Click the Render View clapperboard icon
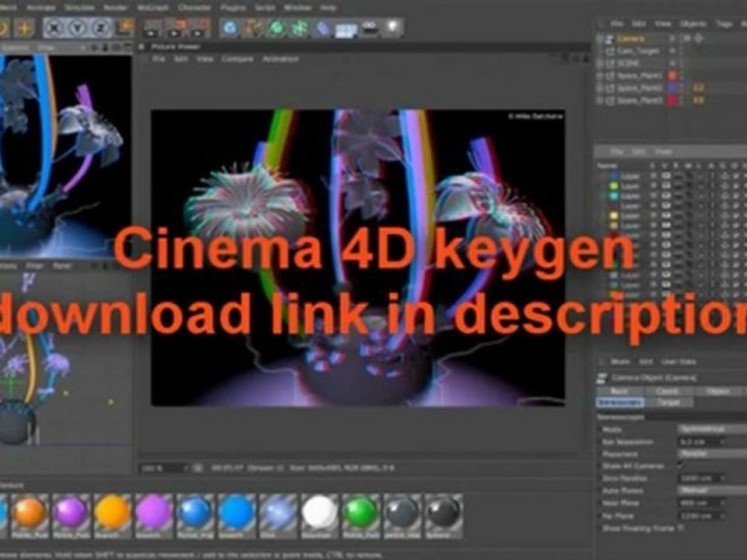The image size is (747, 560). pyautogui.click(x=153, y=28)
